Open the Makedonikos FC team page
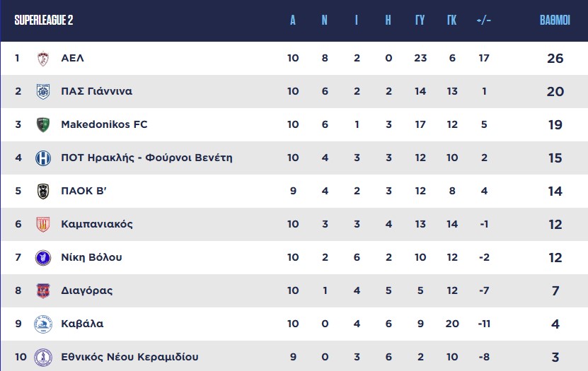 click(104, 125)
